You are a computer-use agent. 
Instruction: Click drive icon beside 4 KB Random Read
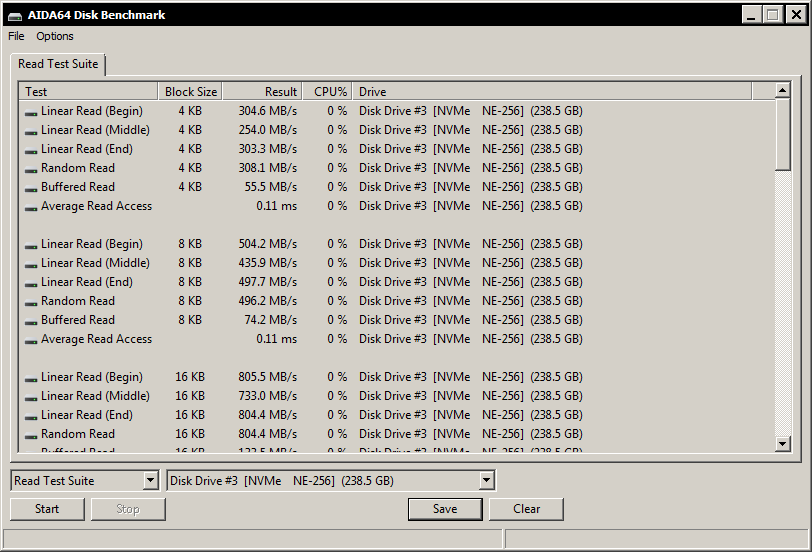[31, 169]
